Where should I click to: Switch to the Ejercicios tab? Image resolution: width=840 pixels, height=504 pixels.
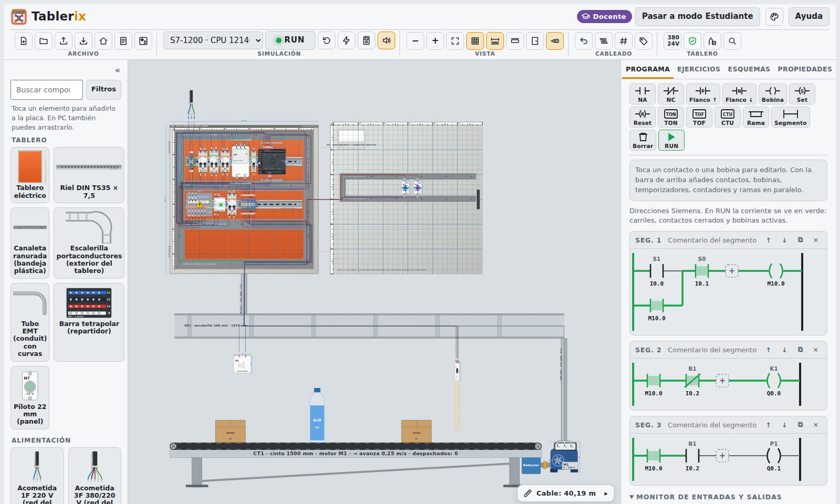[x=699, y=69]
